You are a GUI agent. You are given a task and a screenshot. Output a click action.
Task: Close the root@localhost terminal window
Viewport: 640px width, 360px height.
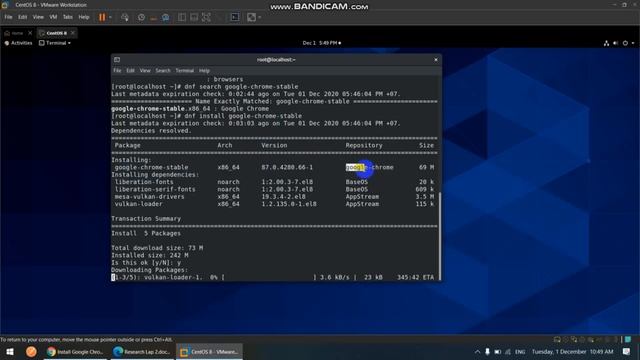pos(436,60)
